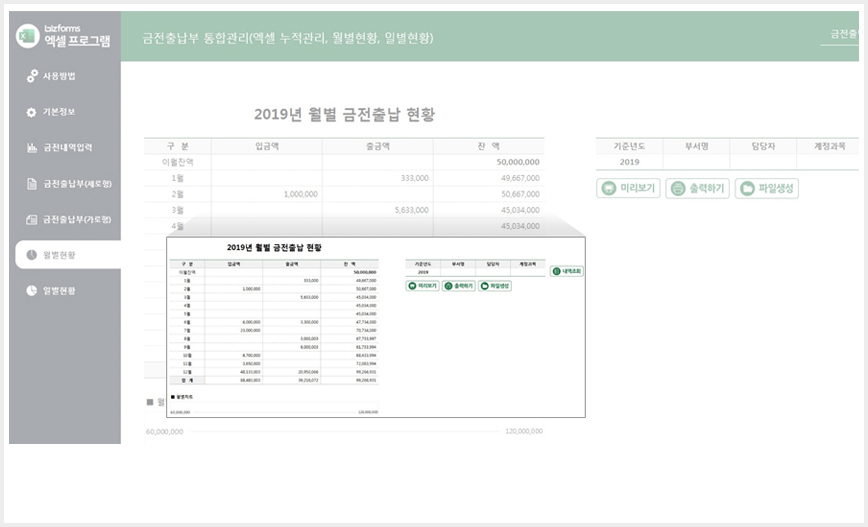Click the 합 계 row in inset preview
Image resolution: width=868 pixels, height=527 pixels.
tap(274, 380)
